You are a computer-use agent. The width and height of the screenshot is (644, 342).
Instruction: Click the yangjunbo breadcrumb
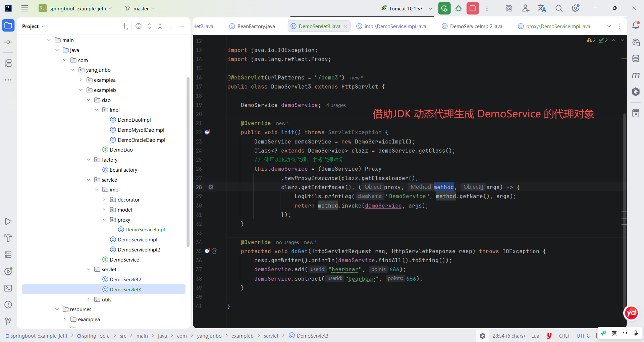click(209, 336)
